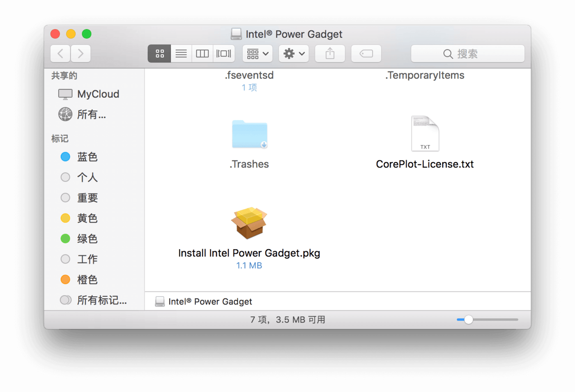This screenshot has width=575, height=392.
Task: Click the 1 项 item count label
Action: 249,87
